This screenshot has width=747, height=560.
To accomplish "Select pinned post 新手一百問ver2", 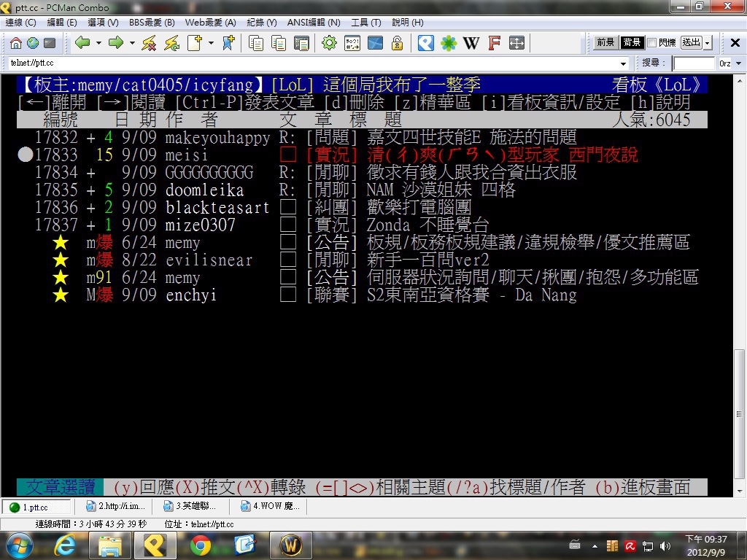I will pyautogui.click(x=362, y=260).
